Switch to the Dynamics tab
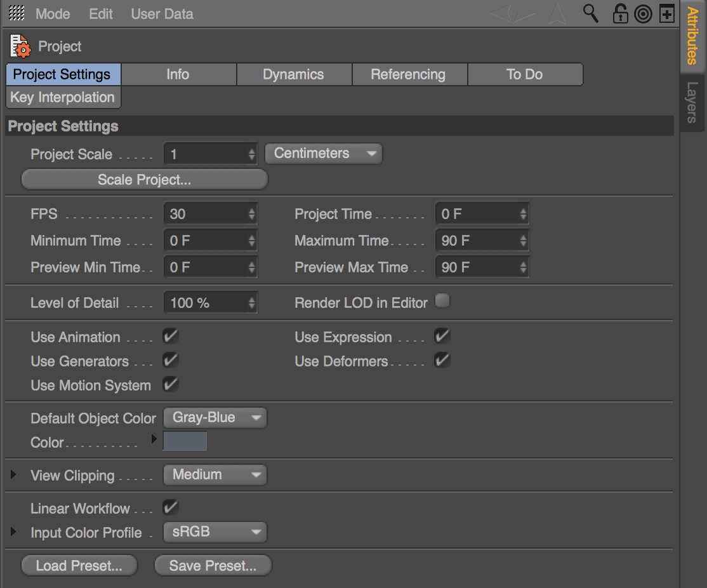This screenshot has width=707, height=588. [294, 74]
